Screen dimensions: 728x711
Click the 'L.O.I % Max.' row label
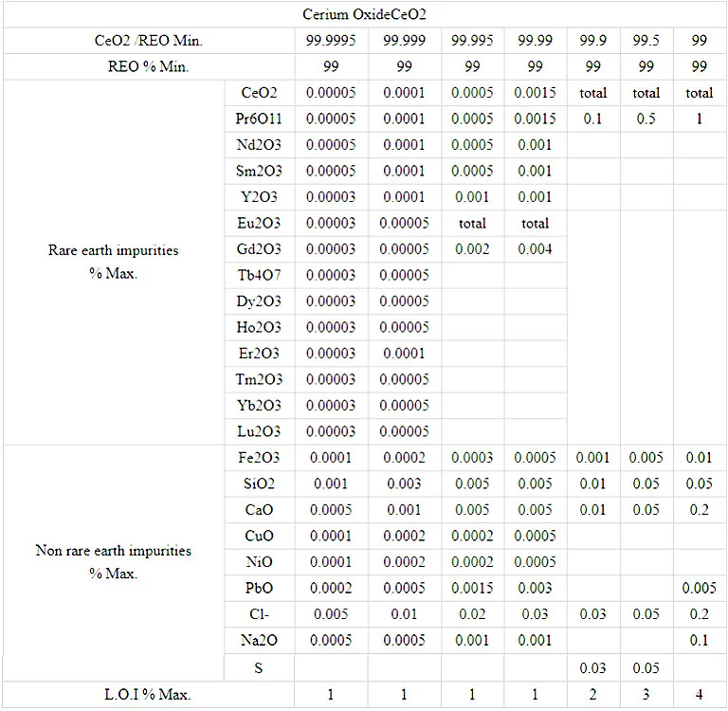[x=148, y=694]
